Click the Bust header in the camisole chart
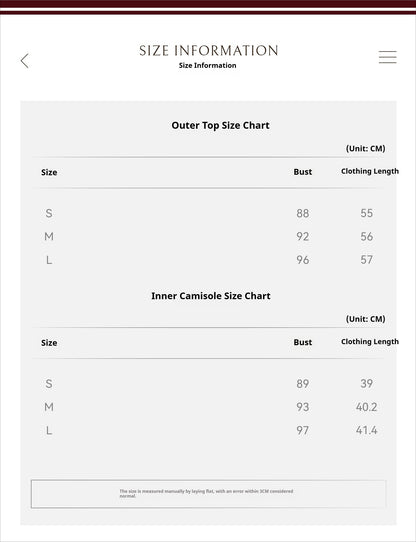Image resolution: width=416 pixels, height=542 pixels. pyautogui.click(x=303, y=342)
